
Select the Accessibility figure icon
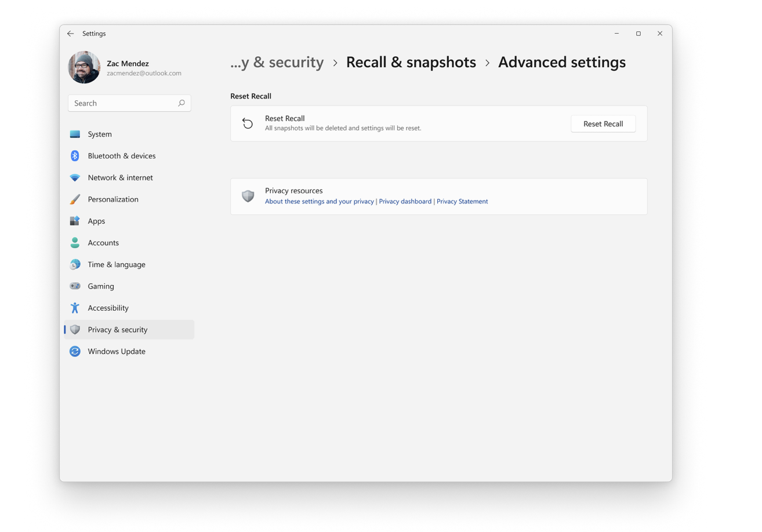[x=75, y=308]
